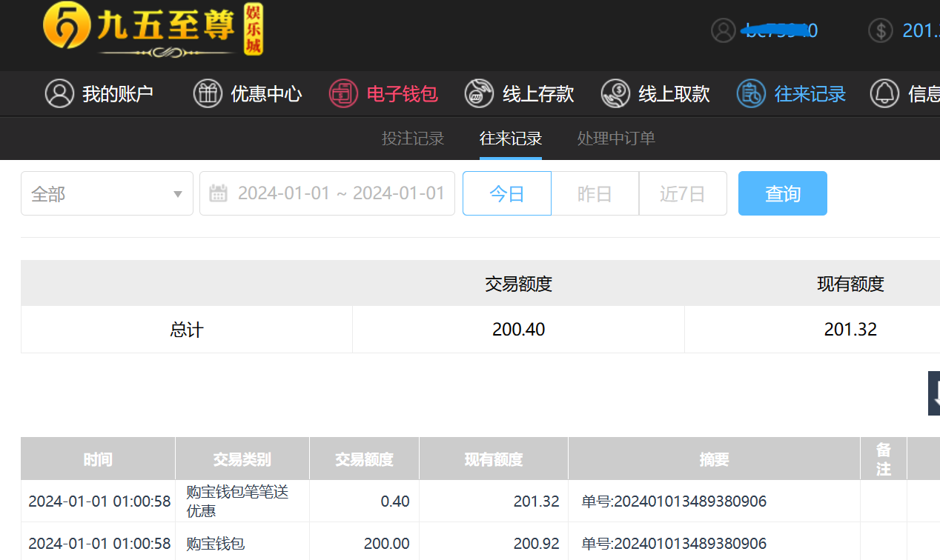940x560 pixels.
Task: Click the 优惠中心 gift icon
Action: point(208,94)
